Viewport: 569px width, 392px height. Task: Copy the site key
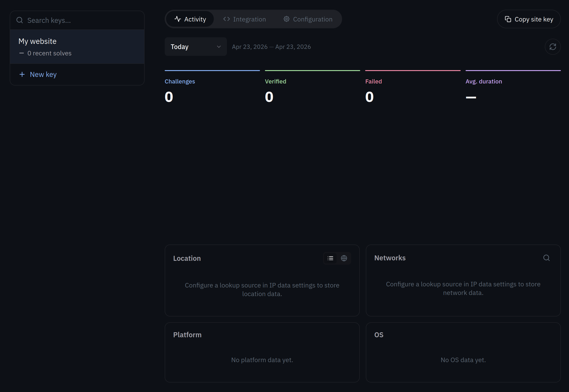(x=529, y=19)
